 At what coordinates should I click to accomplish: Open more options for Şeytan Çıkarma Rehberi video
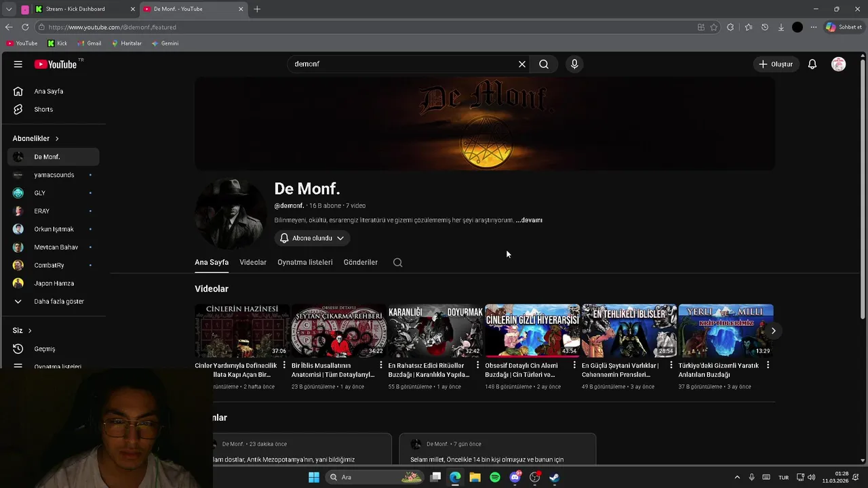[381, 365]
